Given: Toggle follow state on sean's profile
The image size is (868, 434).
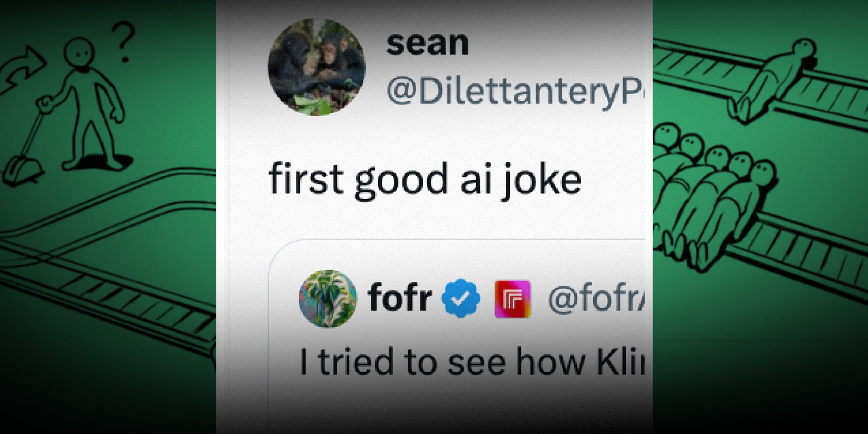Looking at the screenshot, I should (x=427, y=43).
